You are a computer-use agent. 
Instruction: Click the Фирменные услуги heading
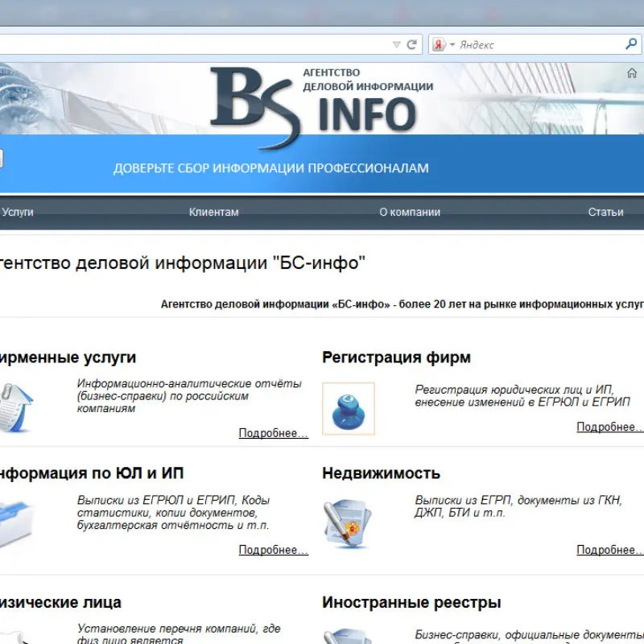pyautogui.click(x=68, y=357)
